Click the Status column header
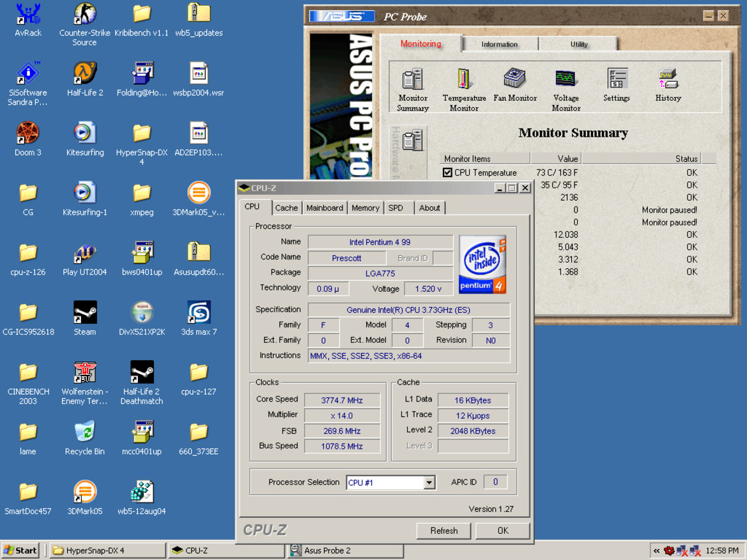 [641, 158]
